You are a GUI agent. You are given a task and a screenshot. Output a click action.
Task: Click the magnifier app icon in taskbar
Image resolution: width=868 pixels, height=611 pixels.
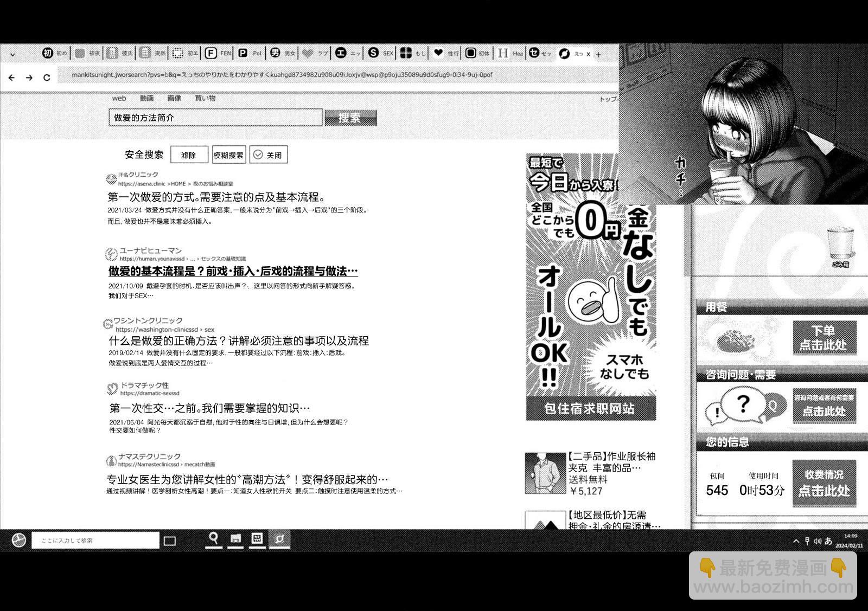214,538
